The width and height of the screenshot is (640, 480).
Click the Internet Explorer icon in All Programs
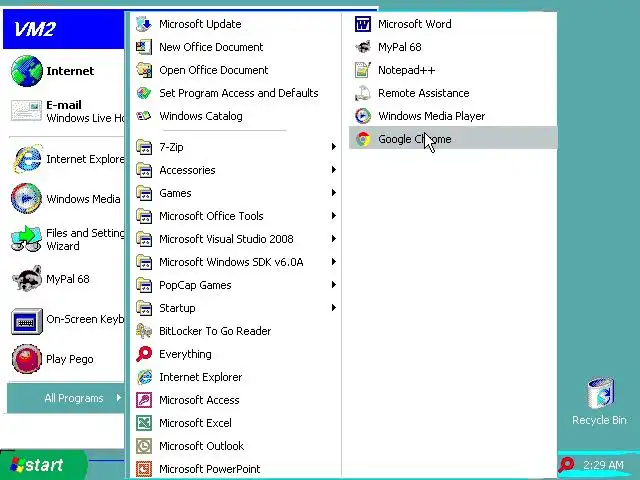(x=144, y=377)
